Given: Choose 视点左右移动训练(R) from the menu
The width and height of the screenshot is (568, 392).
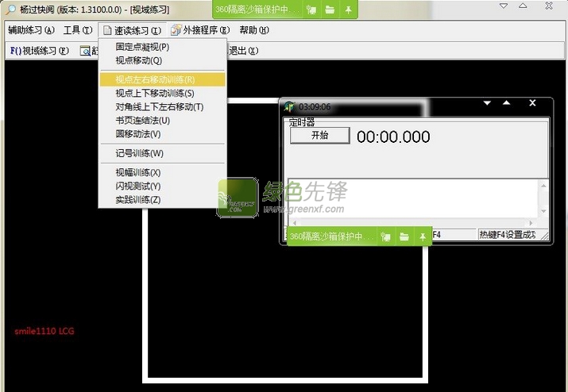Looking at the screenshot, I should tap(162, 79).
